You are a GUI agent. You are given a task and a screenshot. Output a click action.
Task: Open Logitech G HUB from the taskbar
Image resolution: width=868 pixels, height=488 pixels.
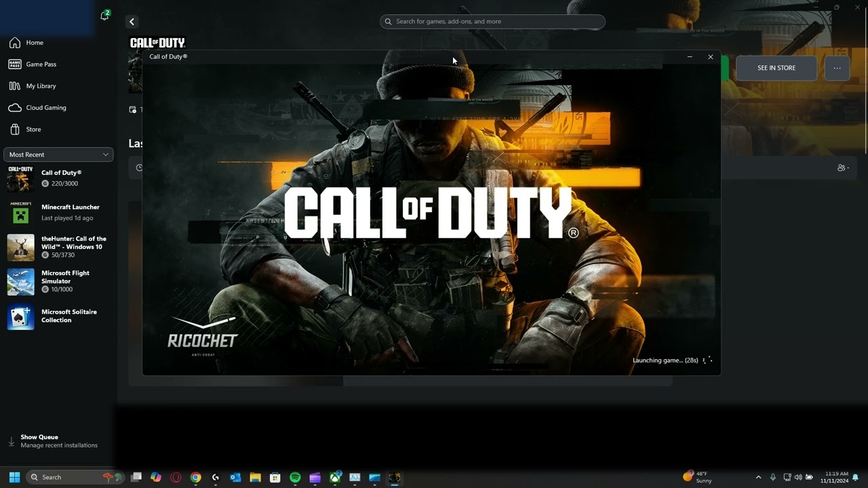pyautogui.click(x=216, y=477)
